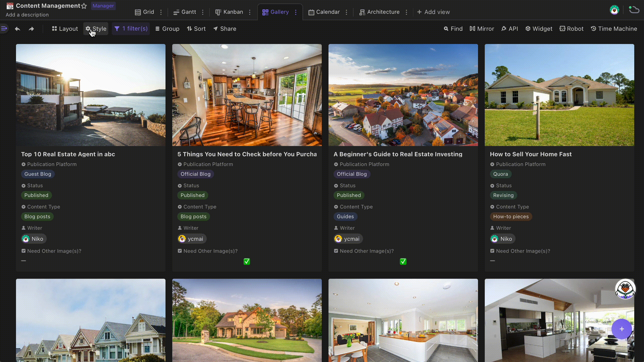The width and height of the screenshot is (644, 362).
Task: Click the user avatar at top right
Action: (614, 10)
